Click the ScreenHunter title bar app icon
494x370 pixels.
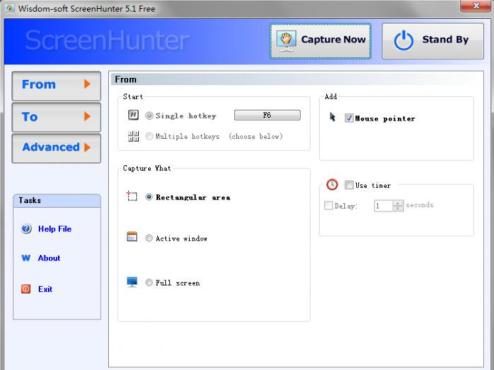point(10,8)
